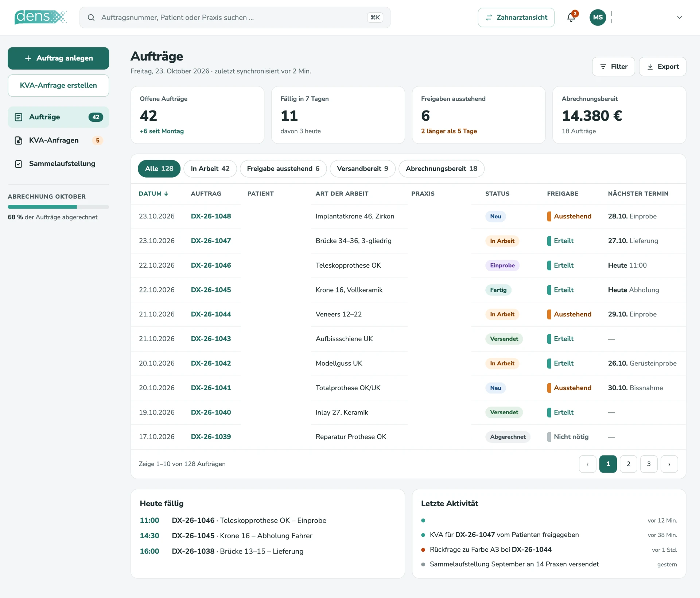700x598 pixels.
Task: Click KVA-Anfrage erstellen button
Action: (x=58, y=85)
